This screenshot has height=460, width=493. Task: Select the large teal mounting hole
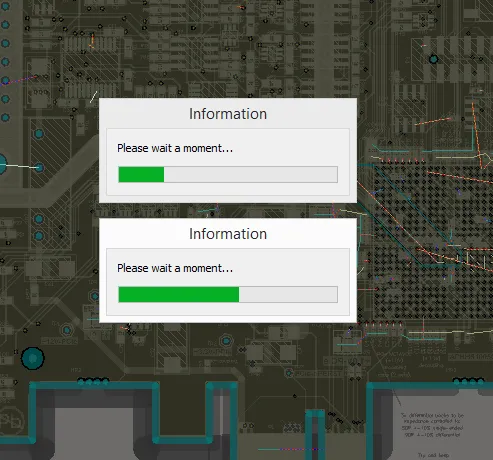[32, 358]
